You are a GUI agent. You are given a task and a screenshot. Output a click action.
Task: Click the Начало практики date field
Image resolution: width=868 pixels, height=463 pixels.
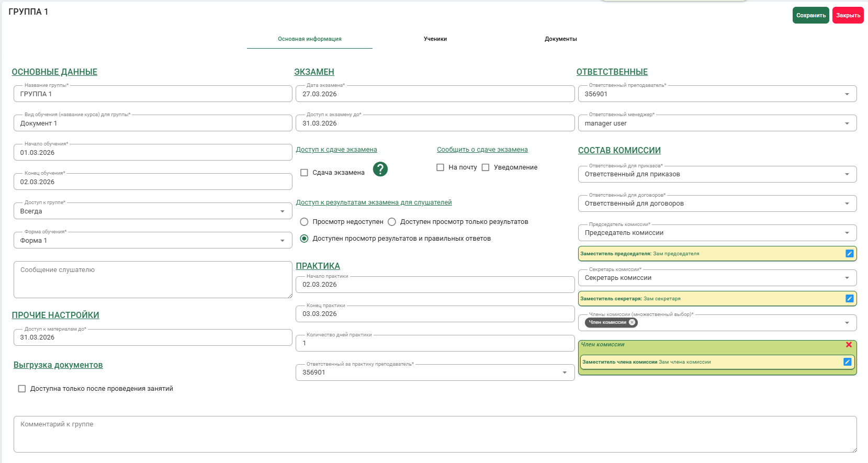[x=435, y=285]
